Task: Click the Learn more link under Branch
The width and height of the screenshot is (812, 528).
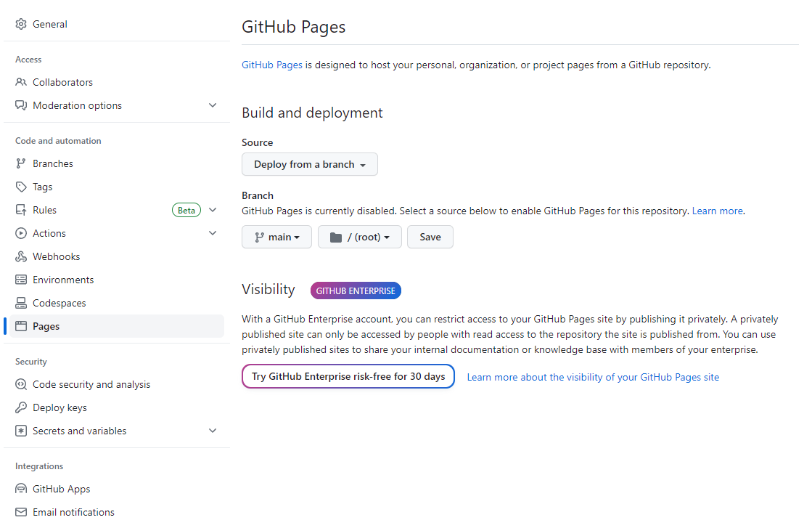Action: click(717, 211)
